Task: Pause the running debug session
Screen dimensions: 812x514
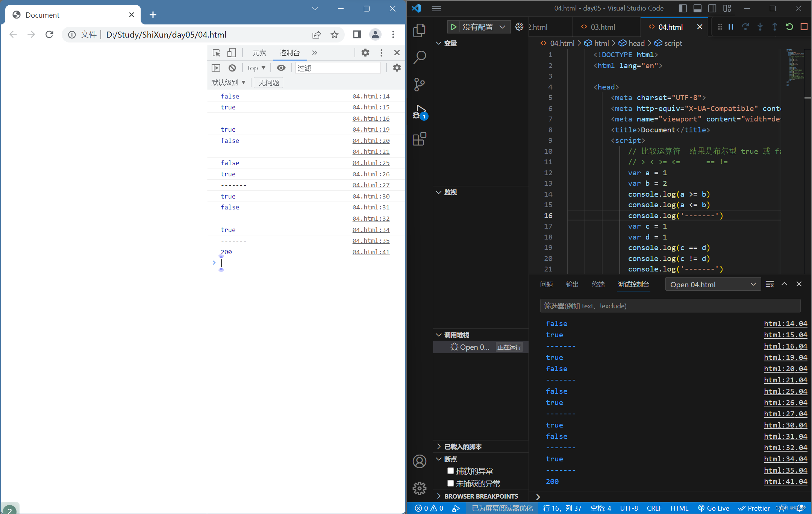Action: 731,27
